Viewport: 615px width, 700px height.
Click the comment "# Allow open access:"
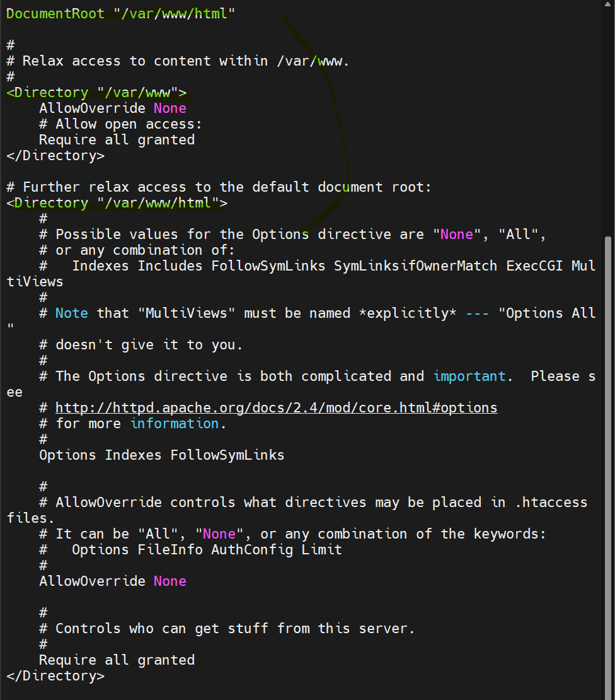click(x=120, y=124)
